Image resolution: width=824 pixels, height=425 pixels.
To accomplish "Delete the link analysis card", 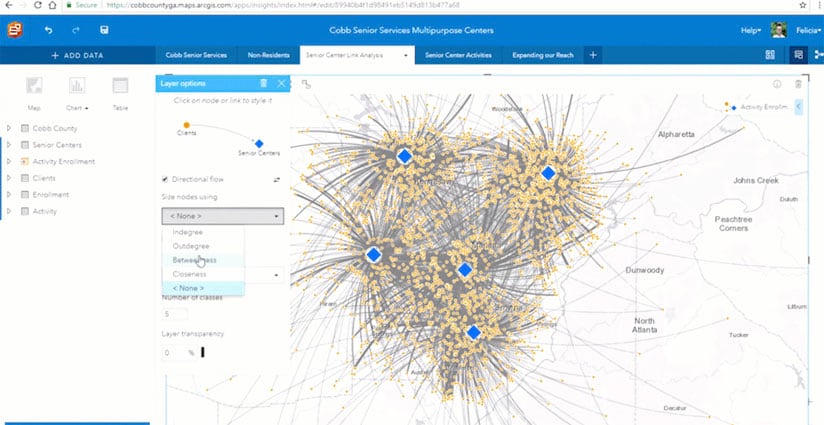I will click(x=798, y=84).
